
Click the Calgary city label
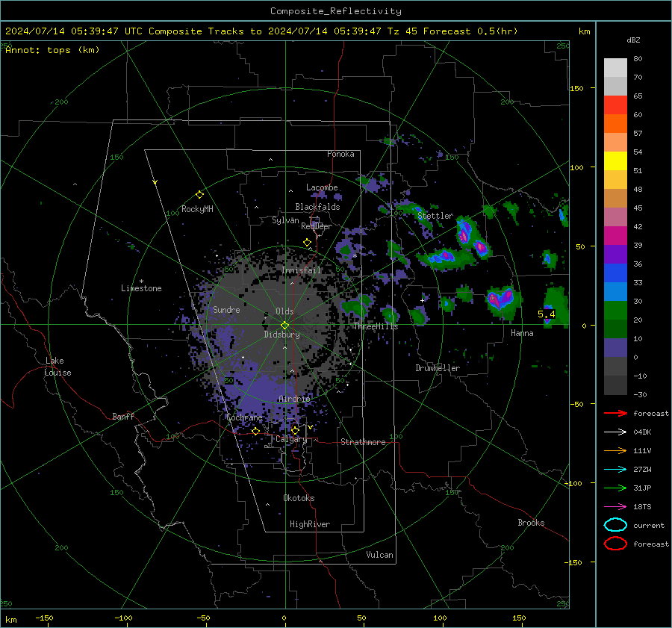click(291, 439)
